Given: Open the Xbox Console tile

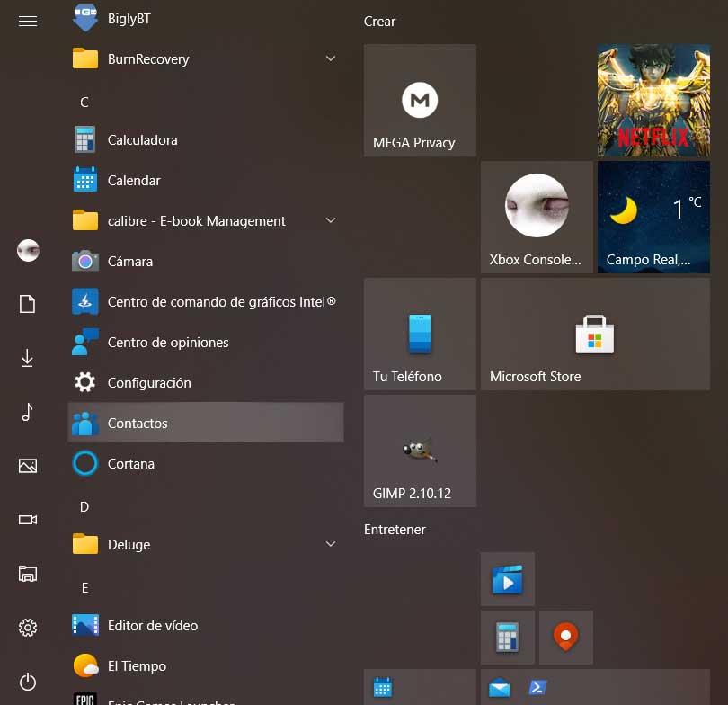Looking at the screenshot, I should 537,218.
